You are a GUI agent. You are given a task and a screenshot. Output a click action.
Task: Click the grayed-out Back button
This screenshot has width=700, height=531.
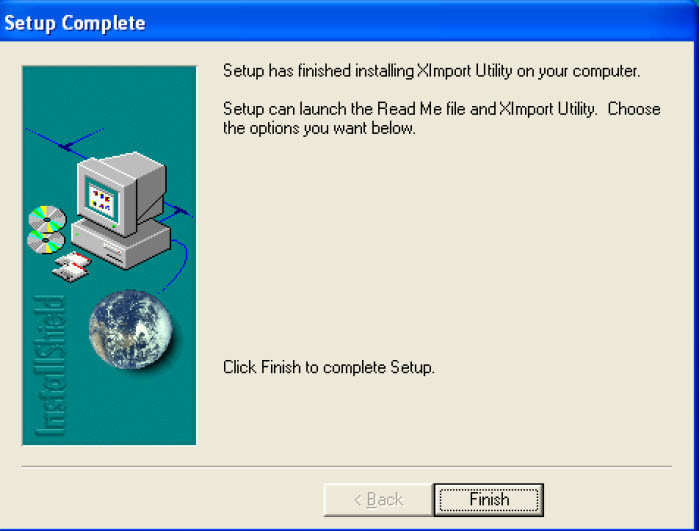click(379, 500)
